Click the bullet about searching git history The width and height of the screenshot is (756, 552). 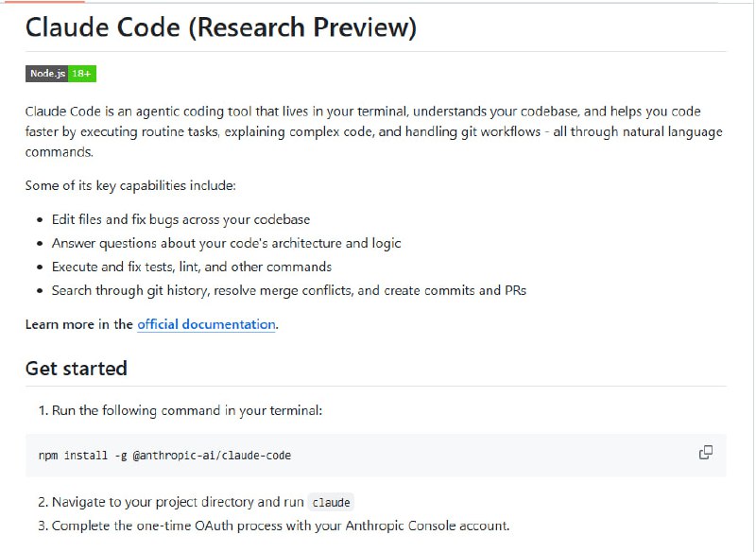[x=288, y=290]
